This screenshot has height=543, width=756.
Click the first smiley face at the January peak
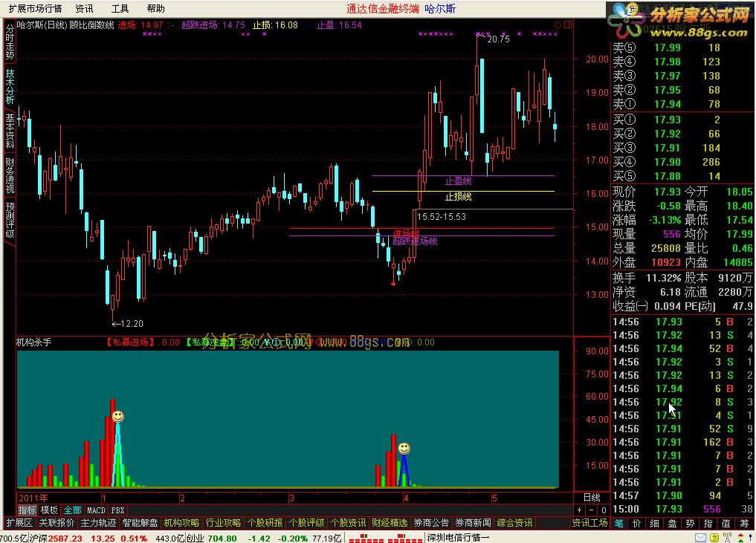[x=117, y=416]
